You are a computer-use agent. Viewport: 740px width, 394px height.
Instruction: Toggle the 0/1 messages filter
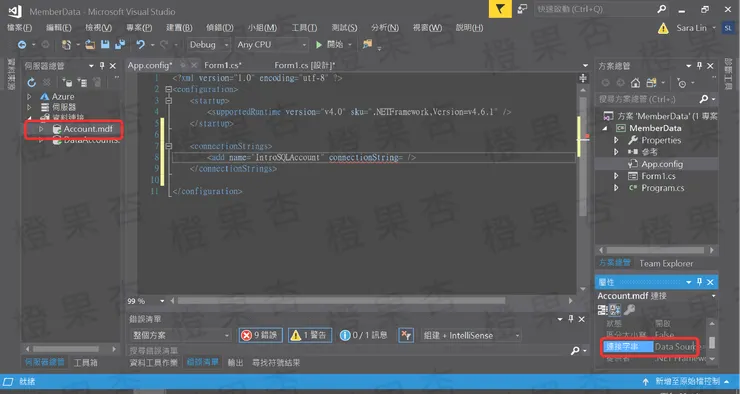[x=363, y=335]
